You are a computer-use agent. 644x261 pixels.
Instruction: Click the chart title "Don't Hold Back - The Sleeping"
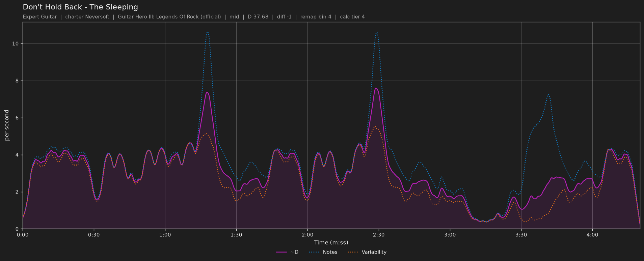click(80, 7)
